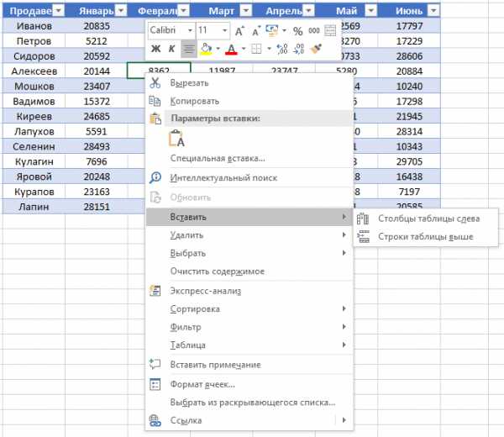Viewport: 504px width, 437px height.
Task: Open the font color dropdown arrow
Action: pyautogui.click(x=244, y=49)
